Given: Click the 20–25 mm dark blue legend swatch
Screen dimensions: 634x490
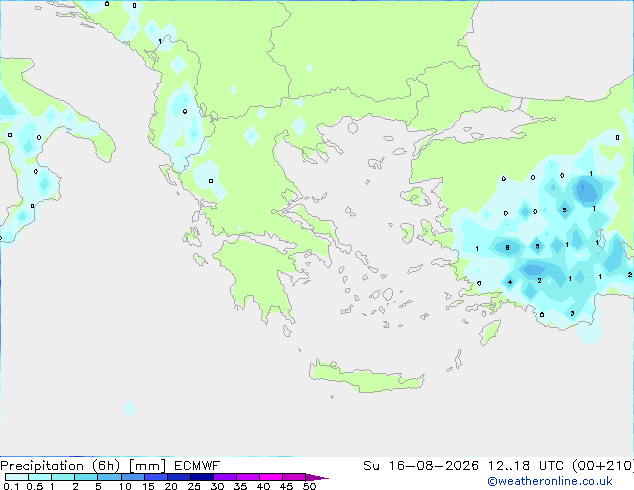Looking at the screenshot, I should tap(178, 477).
